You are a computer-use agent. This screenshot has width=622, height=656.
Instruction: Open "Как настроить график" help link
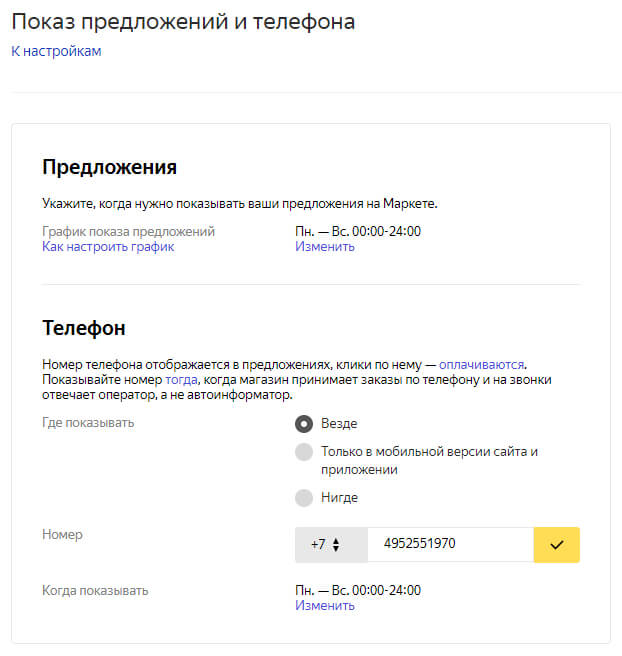(x=108, y=246)
